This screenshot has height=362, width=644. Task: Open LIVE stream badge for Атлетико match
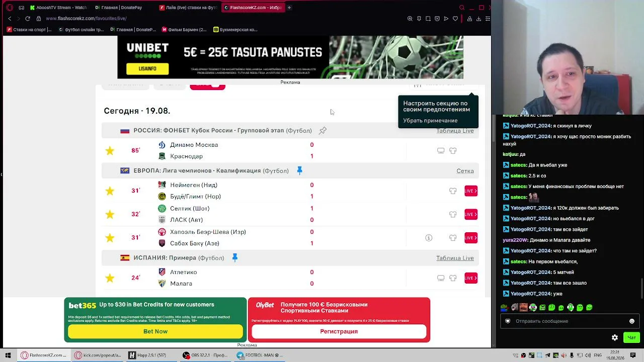[471, 278]
